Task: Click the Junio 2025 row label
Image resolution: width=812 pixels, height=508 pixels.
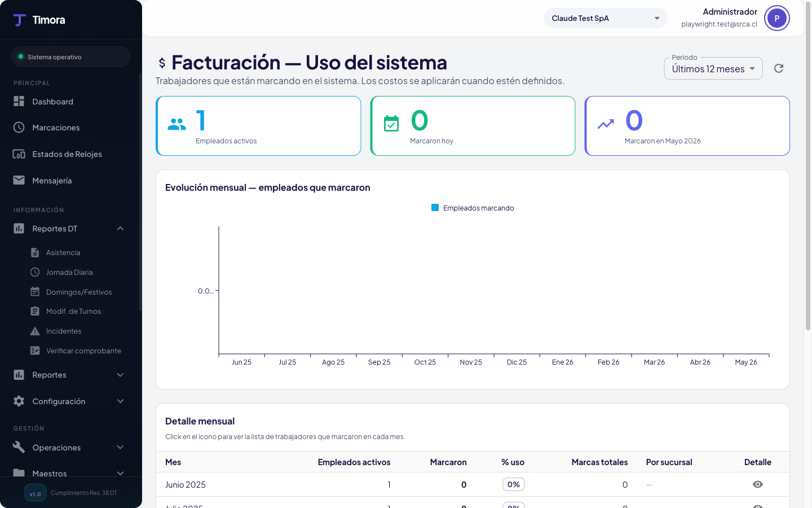Action: [x=186, y=484]
